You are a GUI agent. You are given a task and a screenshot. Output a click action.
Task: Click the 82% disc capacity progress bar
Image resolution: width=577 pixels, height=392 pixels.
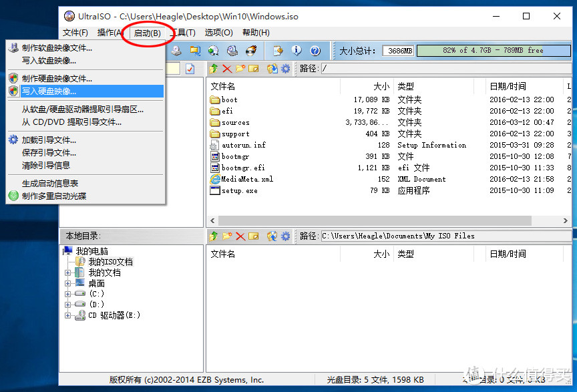tap(493, 50)
